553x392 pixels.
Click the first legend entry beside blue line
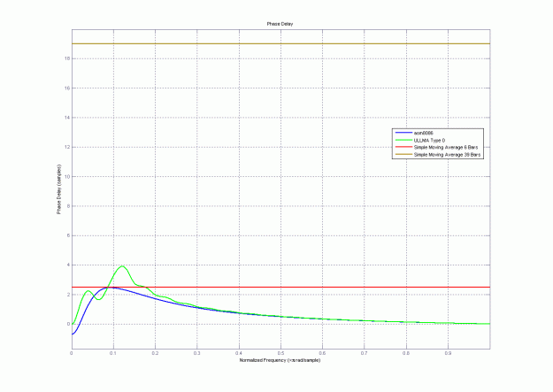tap(423, 133)
